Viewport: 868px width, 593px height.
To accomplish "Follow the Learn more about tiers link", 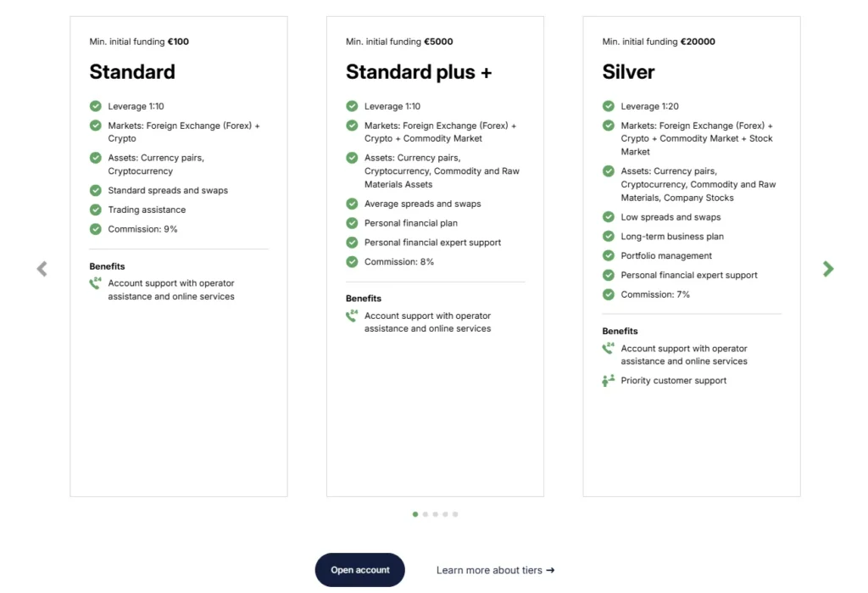I will point(495,570).
